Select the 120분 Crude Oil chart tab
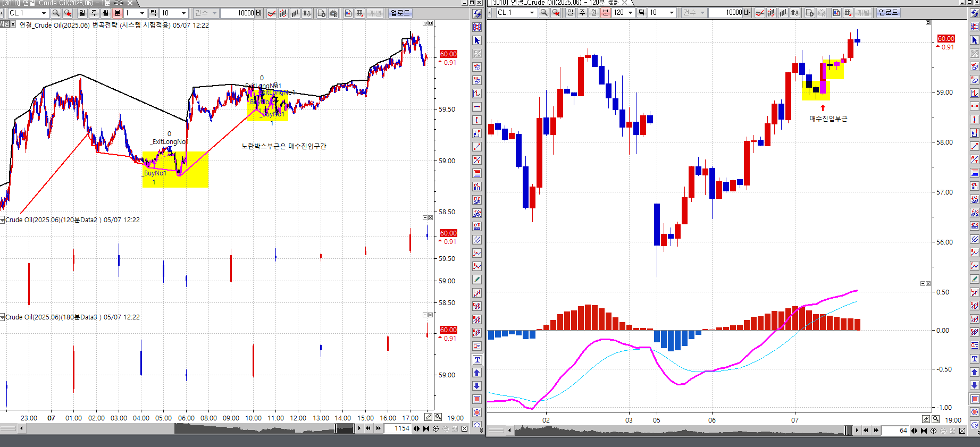The height and width of the screenshot is (447, 980). coord(553,3)
